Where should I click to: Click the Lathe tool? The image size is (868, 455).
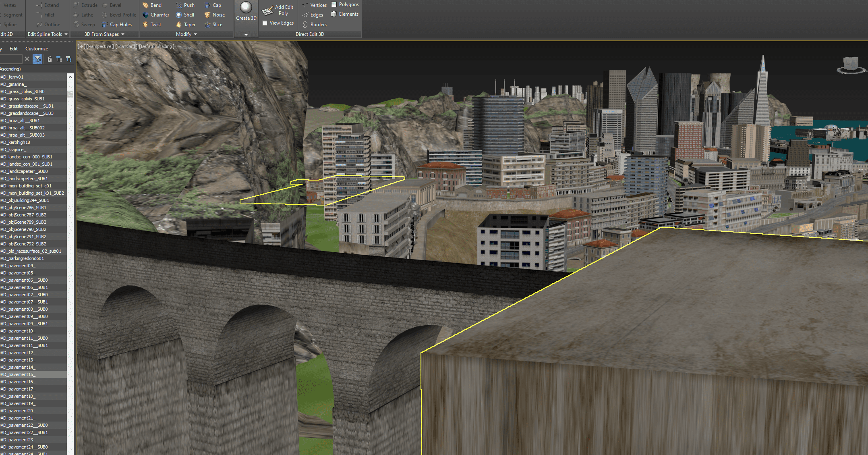point(83,15)
